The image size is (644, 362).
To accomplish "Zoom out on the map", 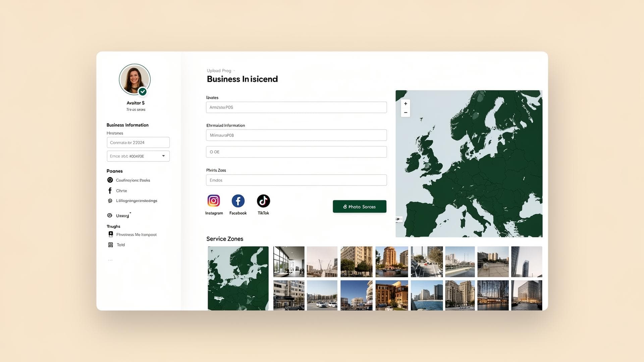I will tap(406, 113).
